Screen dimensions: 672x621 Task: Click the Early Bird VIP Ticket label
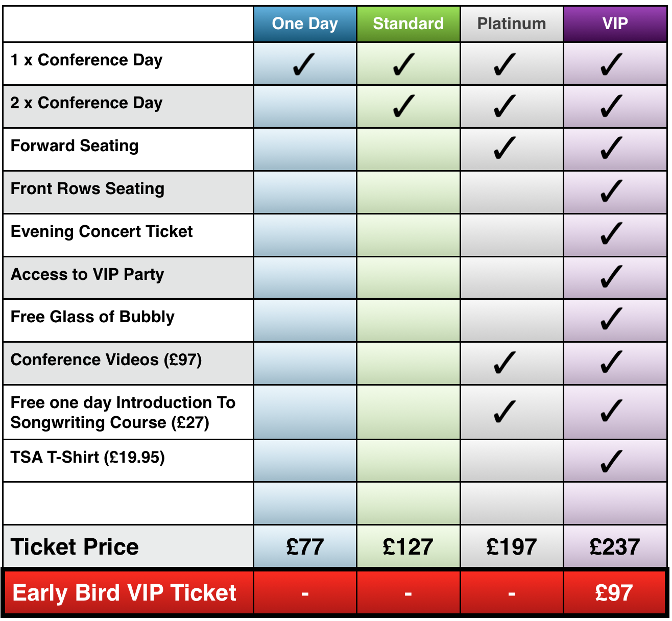coord(124,593)
